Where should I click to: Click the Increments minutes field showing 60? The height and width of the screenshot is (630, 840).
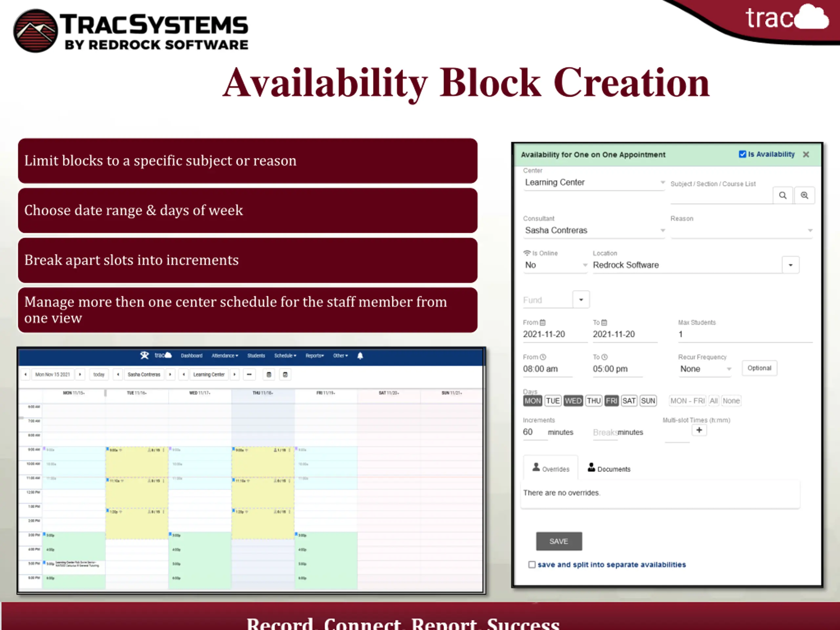click(x=535, y=432)
